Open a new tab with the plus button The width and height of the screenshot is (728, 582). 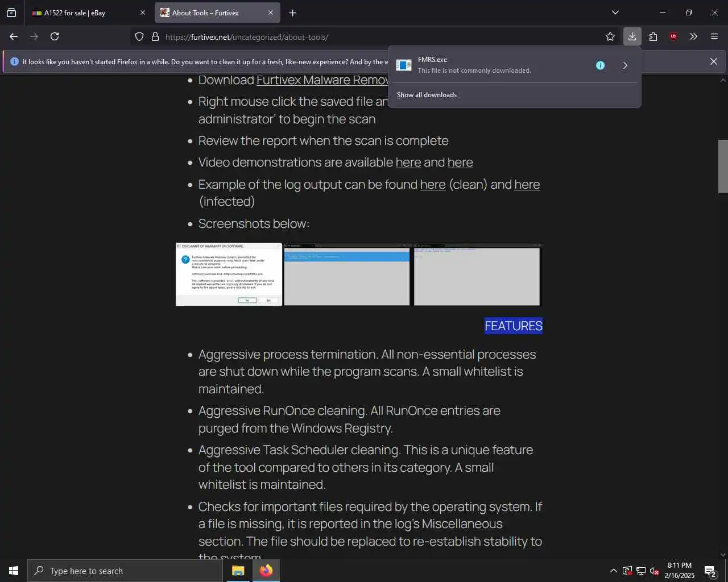(292, 13)
